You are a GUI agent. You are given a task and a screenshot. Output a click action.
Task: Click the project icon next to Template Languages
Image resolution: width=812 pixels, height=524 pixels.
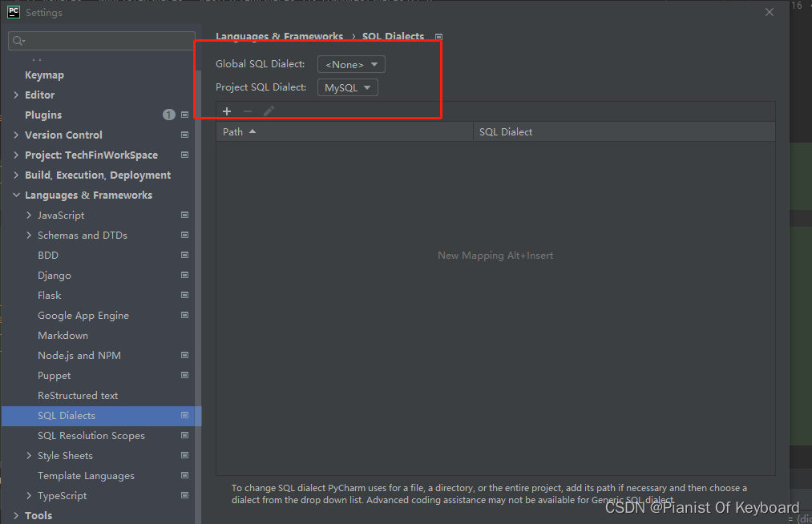pyautogui.click(x=184, y=475)
